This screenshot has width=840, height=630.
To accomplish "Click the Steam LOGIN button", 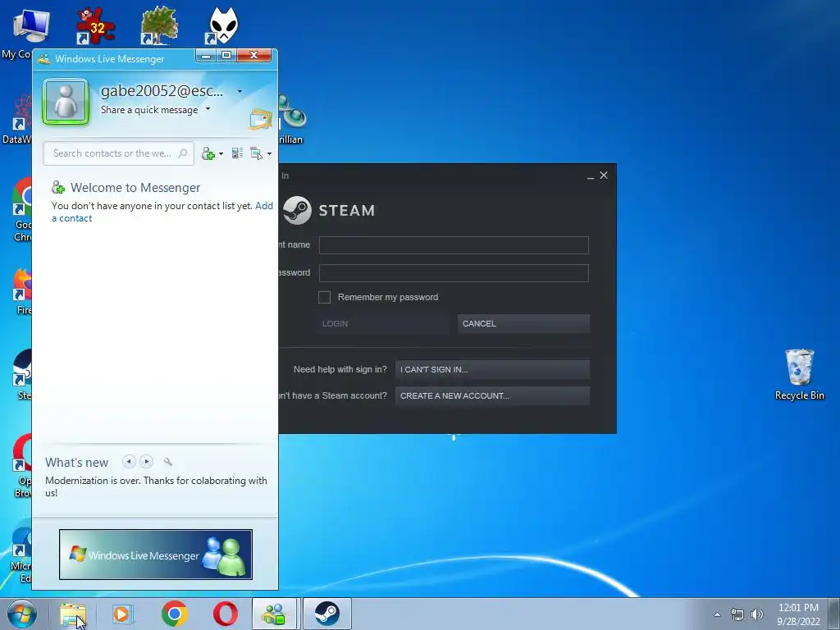I will tap(382, 323).
